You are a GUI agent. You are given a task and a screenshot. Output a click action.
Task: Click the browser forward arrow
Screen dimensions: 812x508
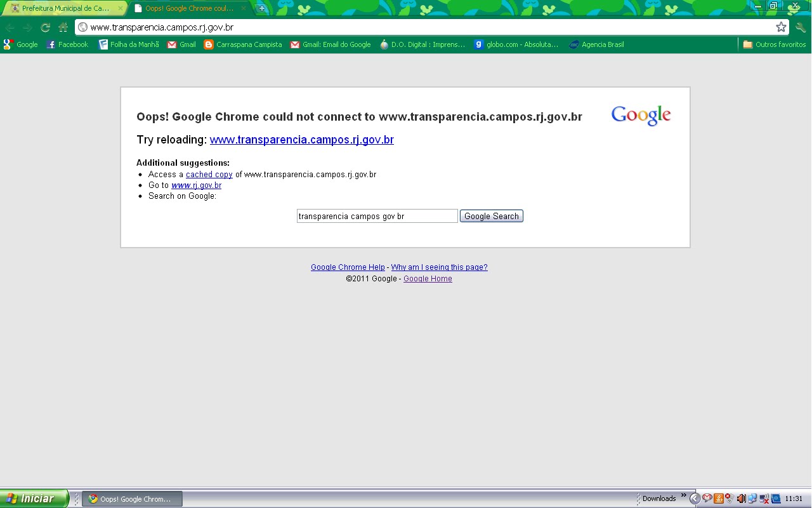(27, 27)
